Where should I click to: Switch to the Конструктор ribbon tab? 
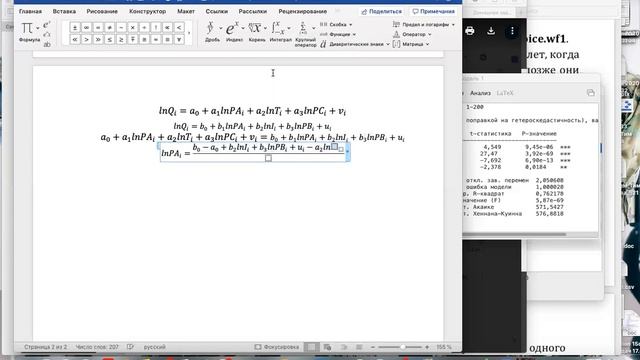pyautogui.click(x=147, y=11)
